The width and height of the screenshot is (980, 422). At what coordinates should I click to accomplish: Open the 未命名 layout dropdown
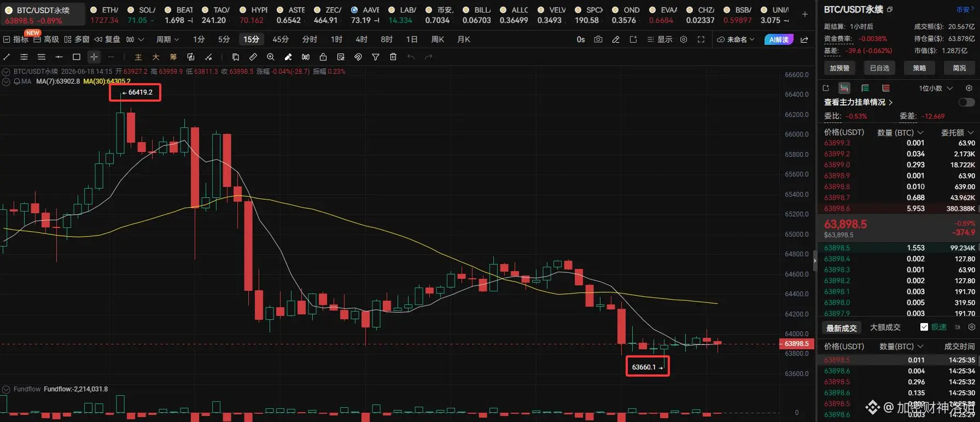pyautogui.click(x=736, y=39)
